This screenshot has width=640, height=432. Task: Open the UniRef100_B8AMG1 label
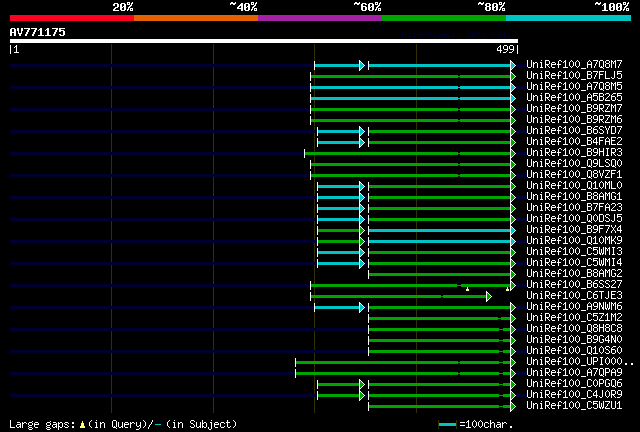pos(574,197)
